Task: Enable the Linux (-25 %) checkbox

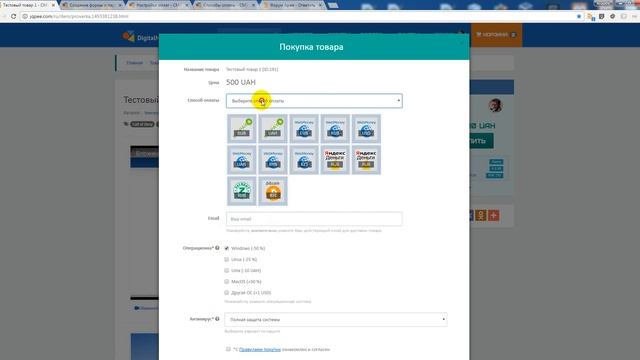Action: tap(227, 259)
